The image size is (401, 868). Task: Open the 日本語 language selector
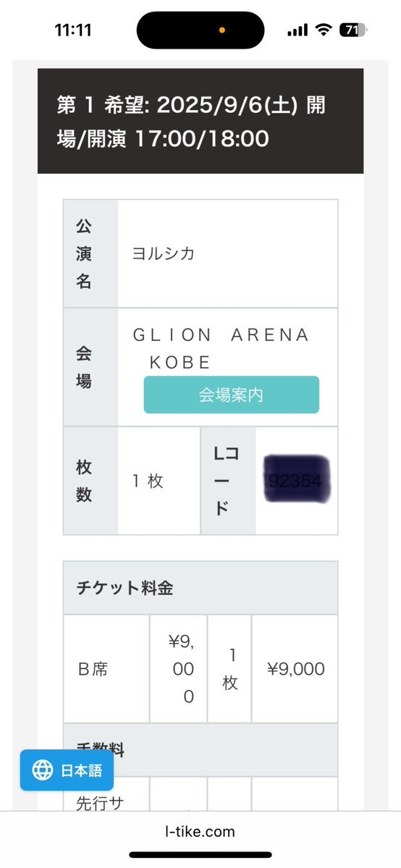pos(67,770)
